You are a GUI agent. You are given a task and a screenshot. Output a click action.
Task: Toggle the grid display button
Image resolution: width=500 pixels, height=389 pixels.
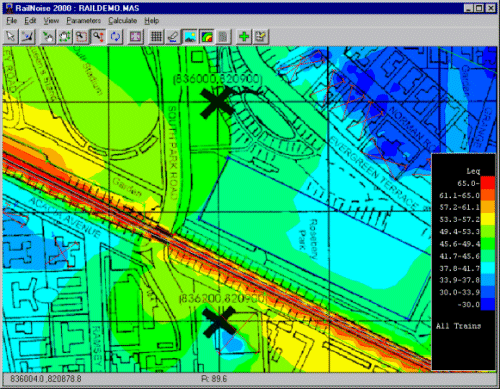click(x=156, y=36)
